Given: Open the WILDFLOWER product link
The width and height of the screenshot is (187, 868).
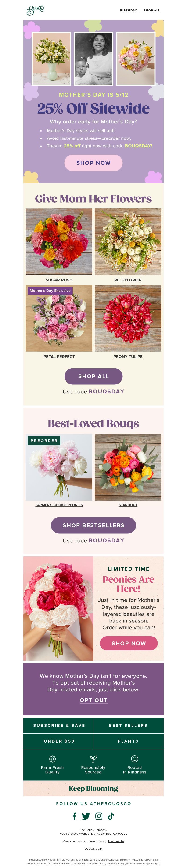Looking at the screenshot, I should tap(128, 280).
